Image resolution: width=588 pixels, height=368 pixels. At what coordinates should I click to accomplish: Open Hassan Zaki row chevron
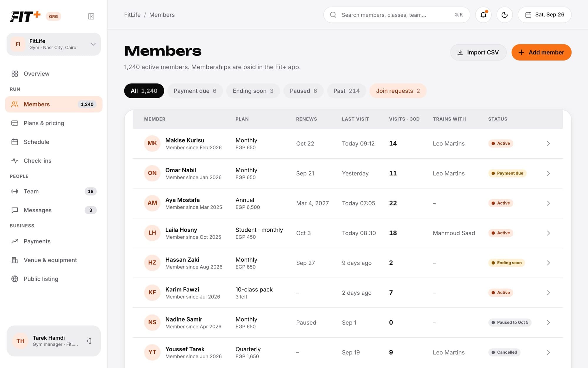click(x=548, y=263)
